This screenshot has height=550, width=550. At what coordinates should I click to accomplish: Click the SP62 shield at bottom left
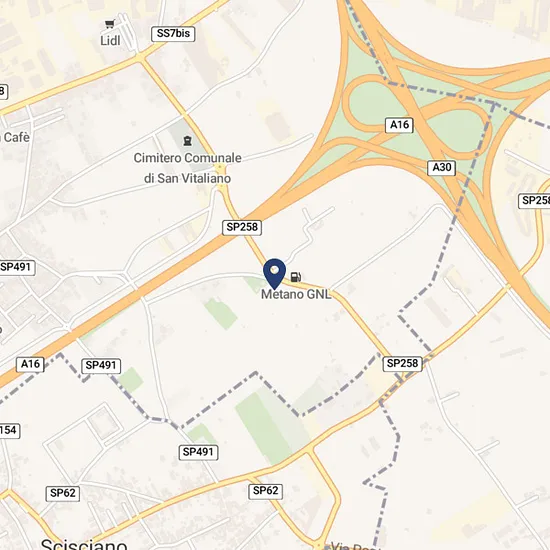(63, 493)
